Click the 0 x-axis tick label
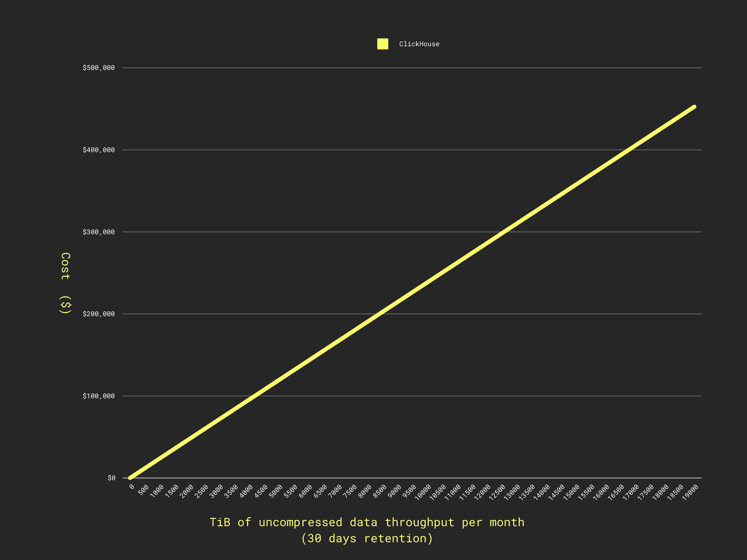 pyautogui.click(x=132, y=487)
